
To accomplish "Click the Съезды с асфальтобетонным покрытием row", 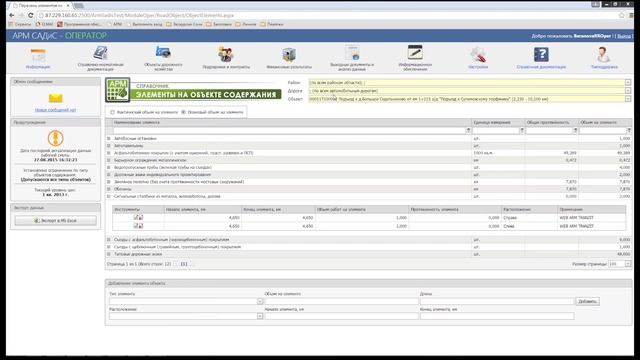I will coord(369,240).
